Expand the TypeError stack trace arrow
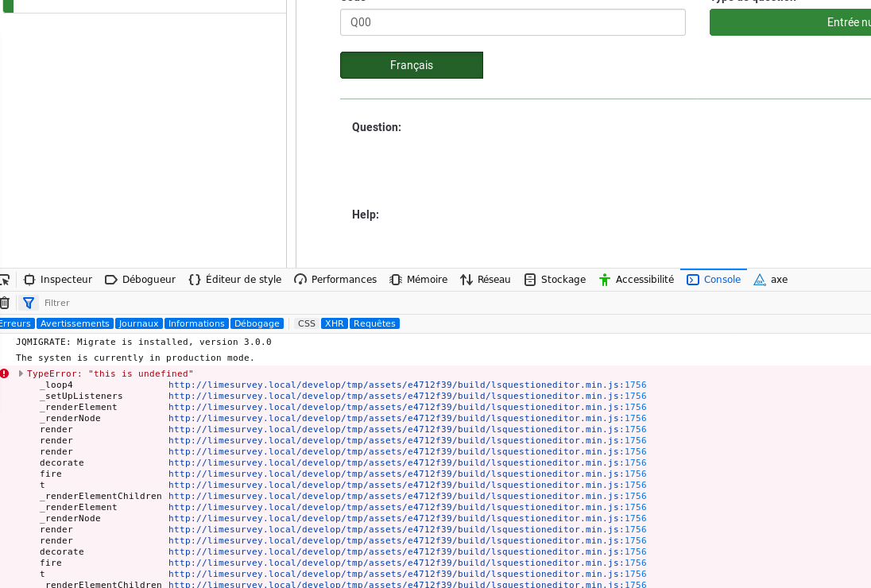Image resolution: width=871 pixels, height=588 pixels. pyautogui.click(x=21, y=373)
